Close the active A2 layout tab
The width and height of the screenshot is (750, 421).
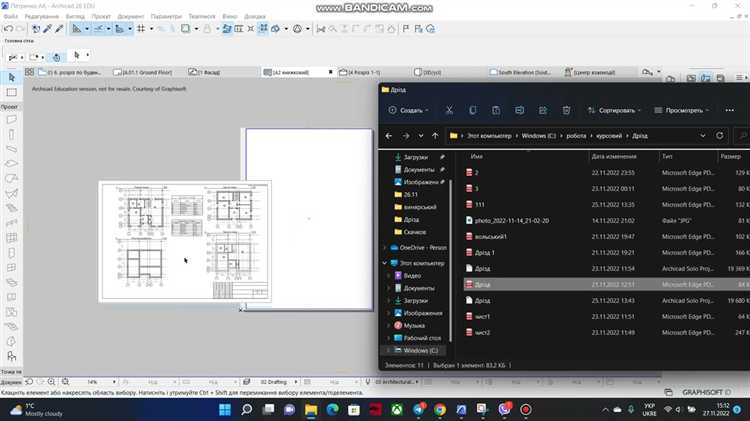(x=331, y=72)
